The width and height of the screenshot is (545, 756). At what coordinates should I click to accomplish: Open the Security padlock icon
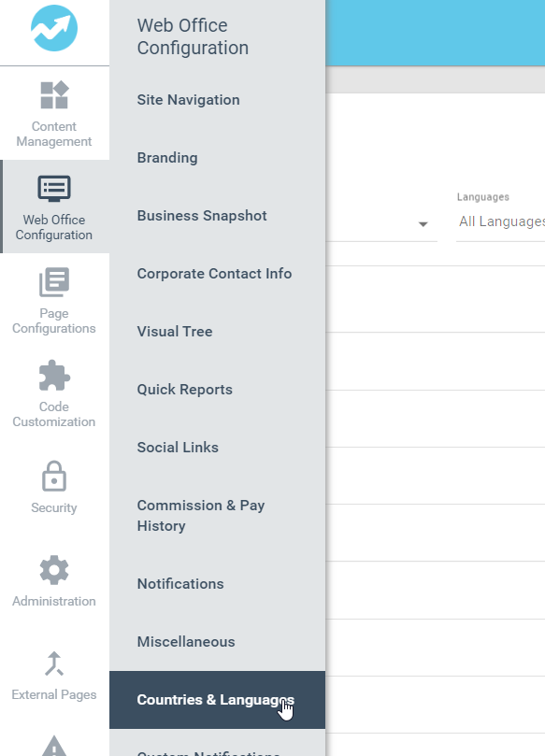pyautogui.click(x=54, y=476)
